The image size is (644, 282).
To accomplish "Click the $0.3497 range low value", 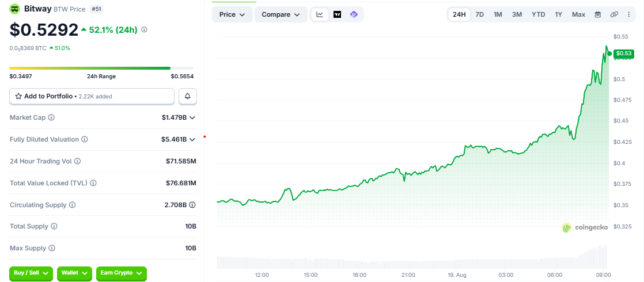I will tap(21, 77).
